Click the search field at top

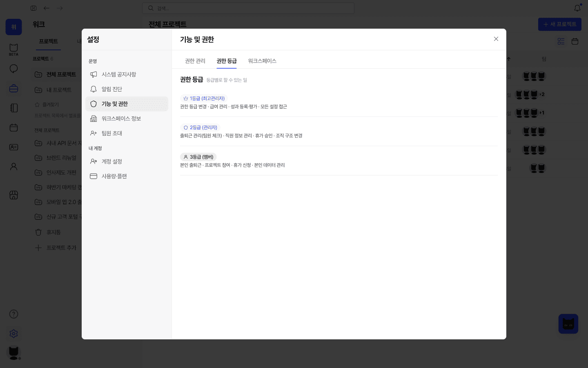click(x=248, y=8)
